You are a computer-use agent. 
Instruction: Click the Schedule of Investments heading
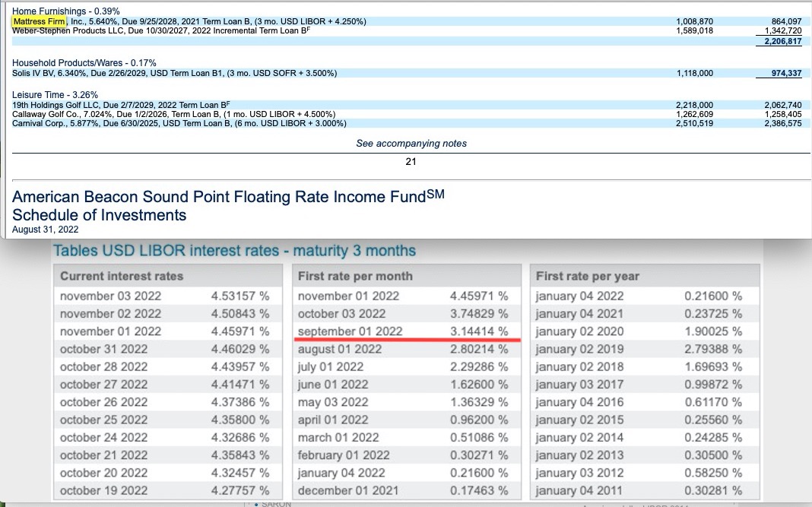(100, 215)
